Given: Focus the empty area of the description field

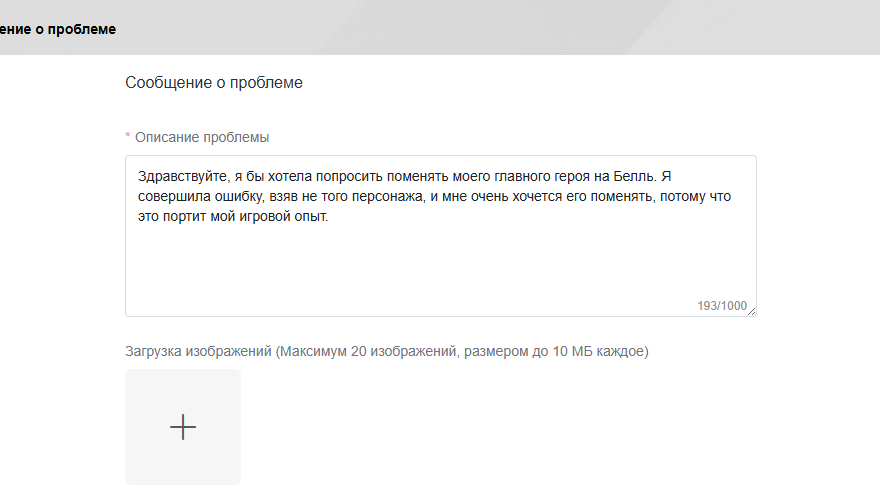Looking at the screenshot, I should pyautogui.click(x=440, y=265).
